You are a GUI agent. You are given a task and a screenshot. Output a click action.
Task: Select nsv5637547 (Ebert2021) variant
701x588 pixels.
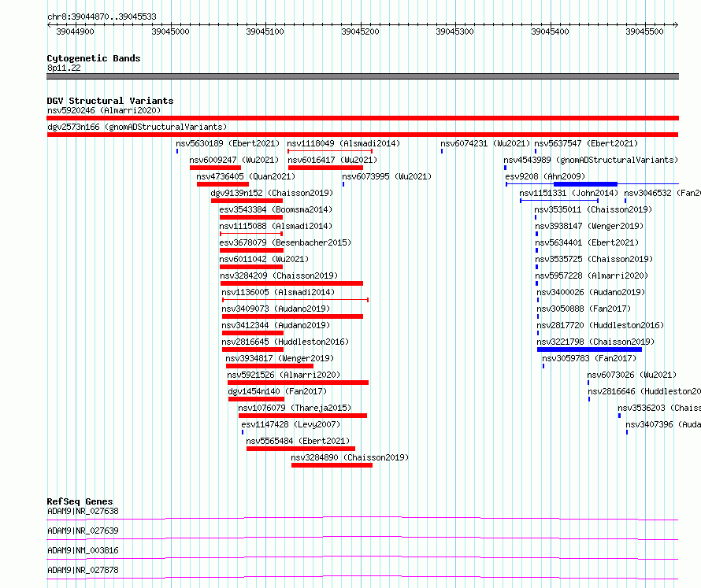(x=586, y=143)
